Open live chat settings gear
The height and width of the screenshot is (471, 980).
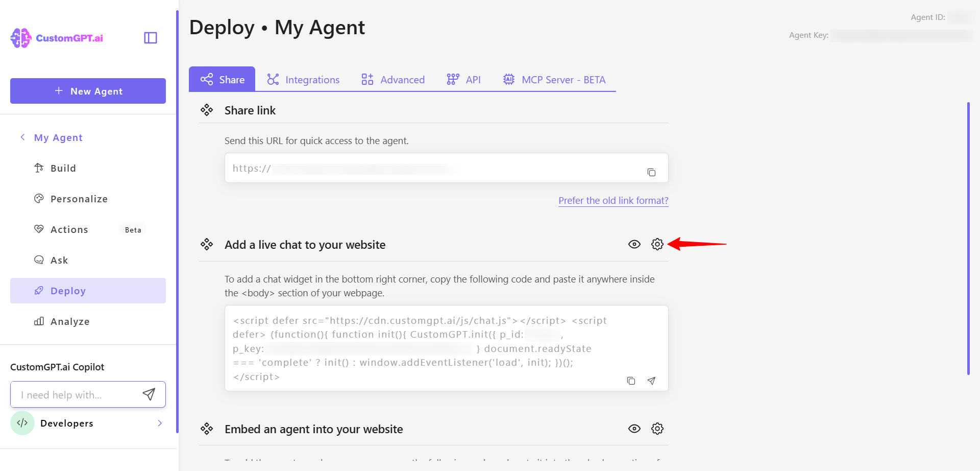pos(657,244)
